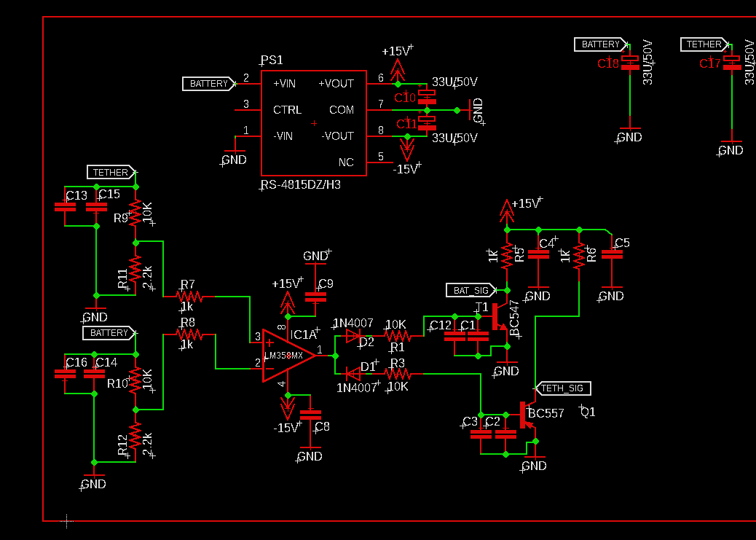The image size is (756, 540).
Task: Click the TETHER flag above capacitor C17
Action: pyautogui.click(x=704, y=44)
